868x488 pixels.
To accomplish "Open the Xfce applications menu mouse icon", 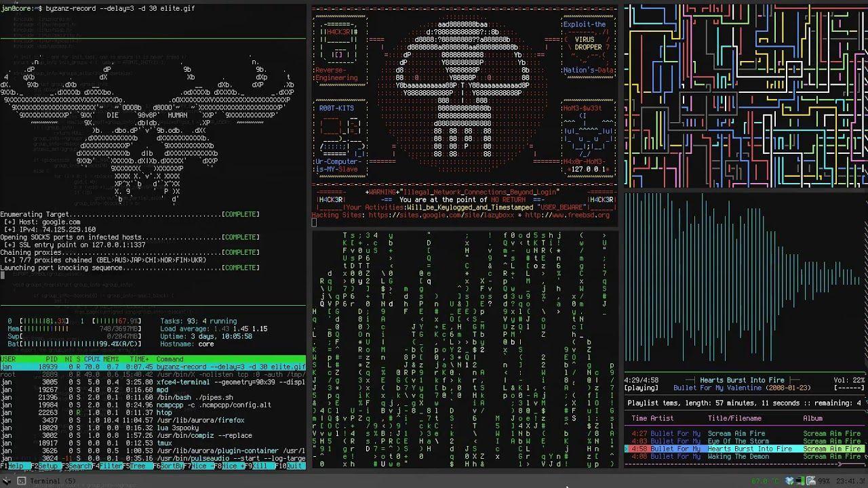I will 7,481.
